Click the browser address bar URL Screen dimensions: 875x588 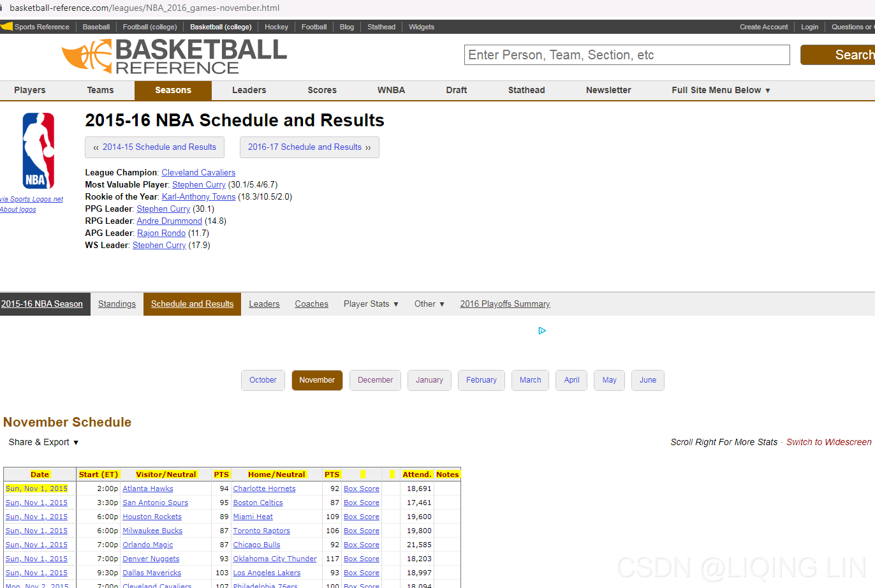click(144, 8)
